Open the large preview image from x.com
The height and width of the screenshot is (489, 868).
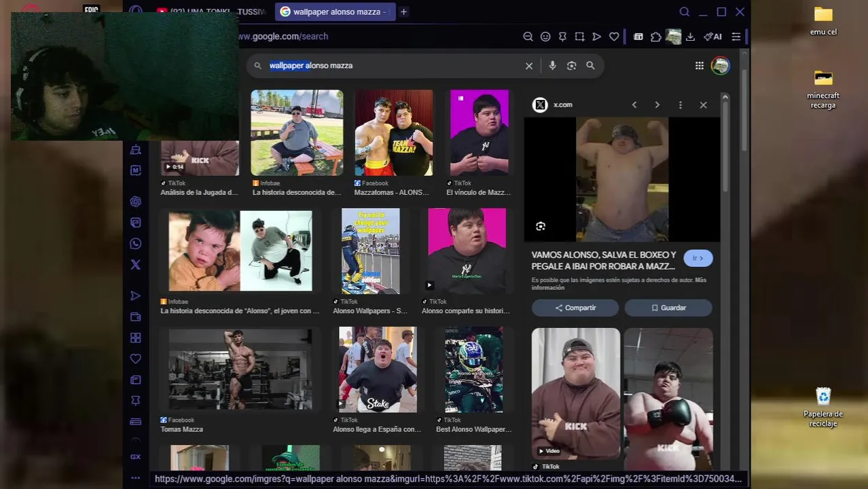point(622,179)
